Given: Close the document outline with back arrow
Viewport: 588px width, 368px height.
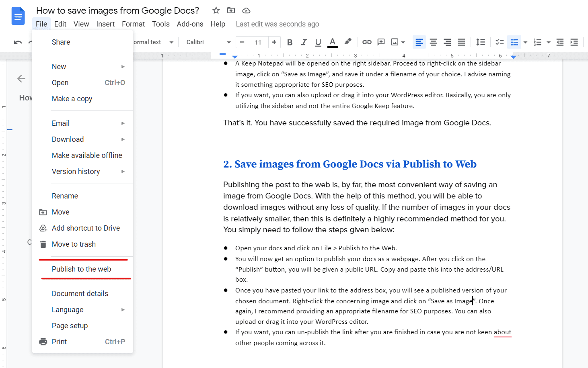Looking at the screenshot, I should [x=21, y=79].
